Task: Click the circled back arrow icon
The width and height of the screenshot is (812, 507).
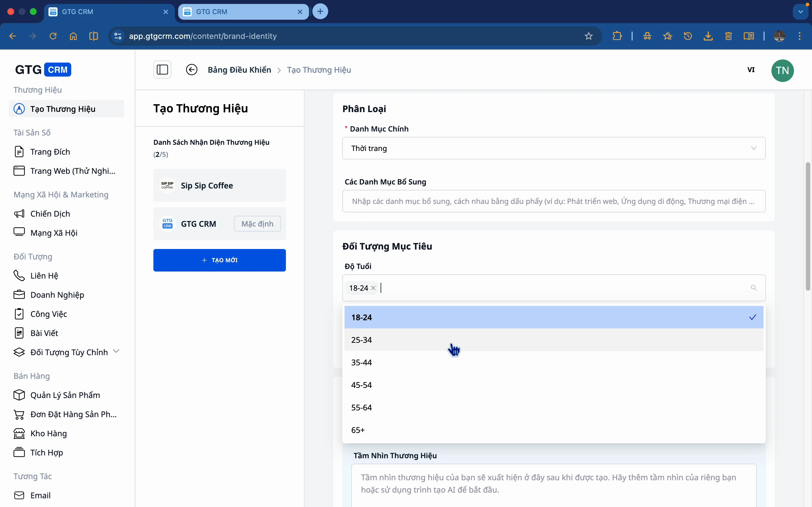Action: (192, 70)
